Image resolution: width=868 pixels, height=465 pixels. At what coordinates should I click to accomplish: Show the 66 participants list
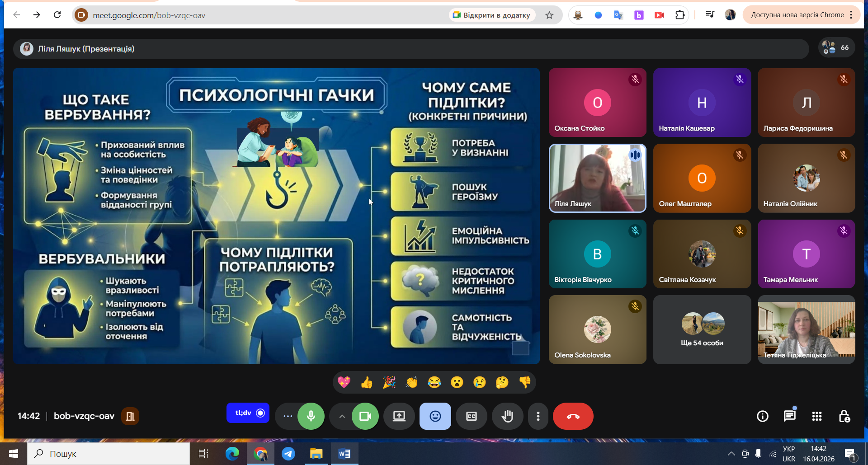pos(836,47)
